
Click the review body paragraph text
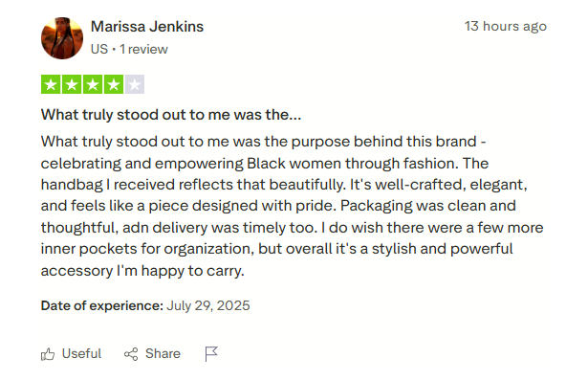pyautogui.click(x=293, y=206)
